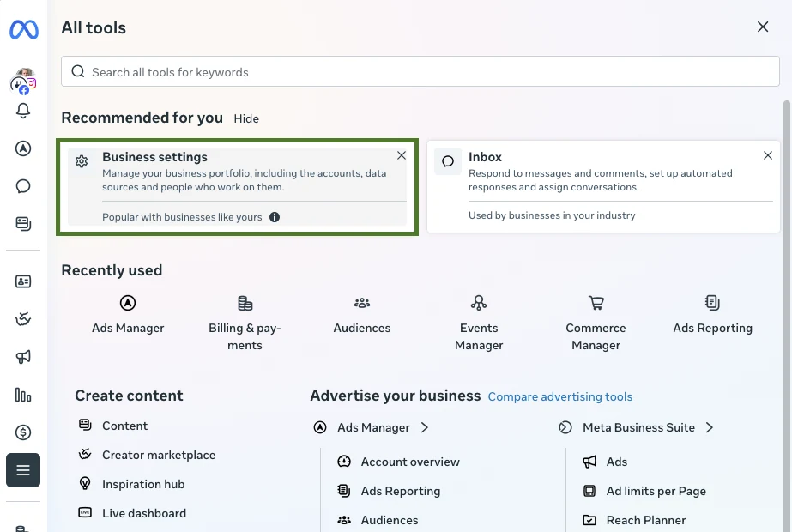The image size is (792, 532).
Task: Open Ads under Meta Business Suite
Action: [605, 462]
